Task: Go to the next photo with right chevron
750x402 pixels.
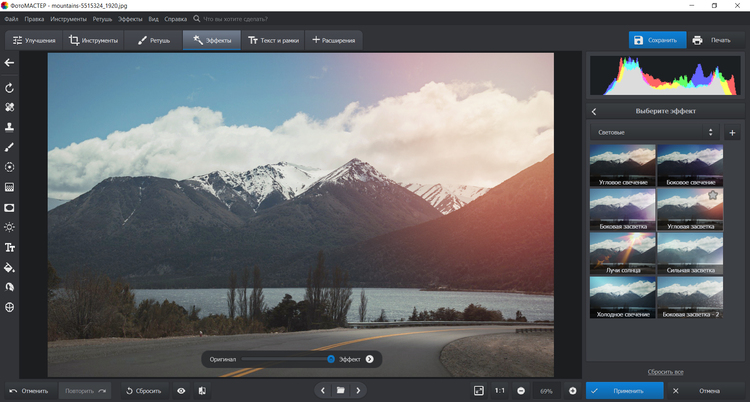Action: (x=358, y=390)
